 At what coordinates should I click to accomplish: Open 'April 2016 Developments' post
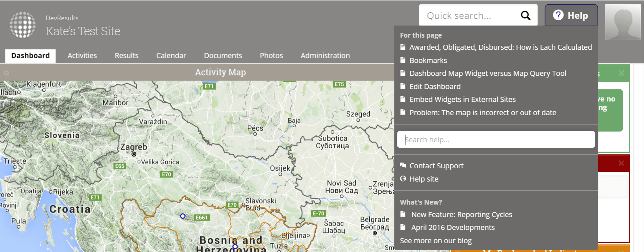pos(453,227)
